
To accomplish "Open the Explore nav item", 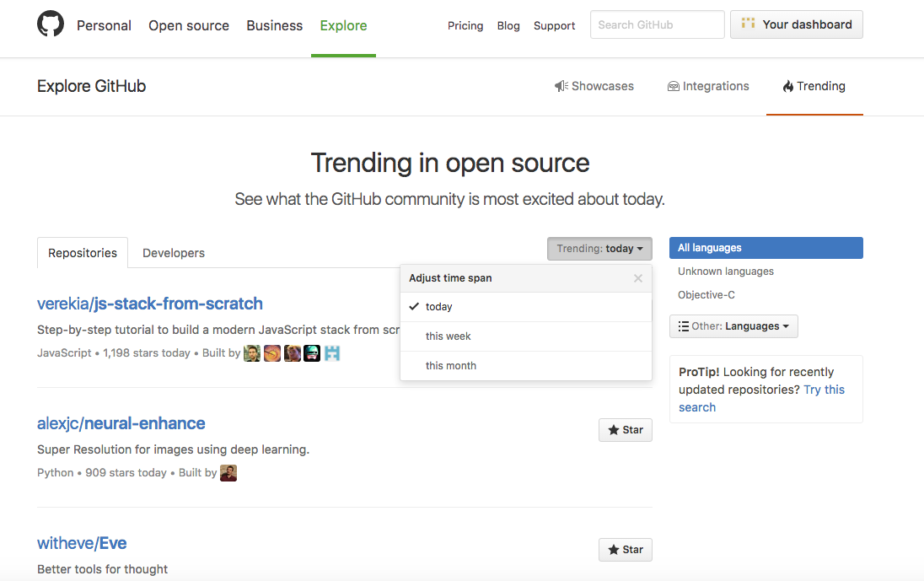I will click(x=344, y=25).
